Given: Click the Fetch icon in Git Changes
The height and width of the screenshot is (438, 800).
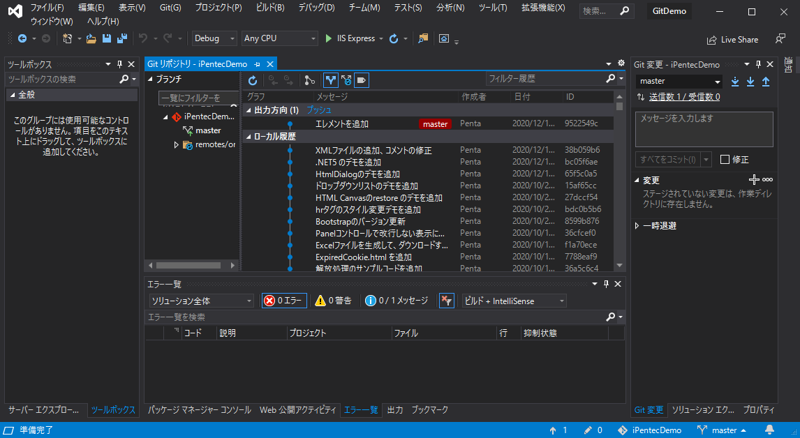Looking at the screenshot, I should [x=735, y=82].
